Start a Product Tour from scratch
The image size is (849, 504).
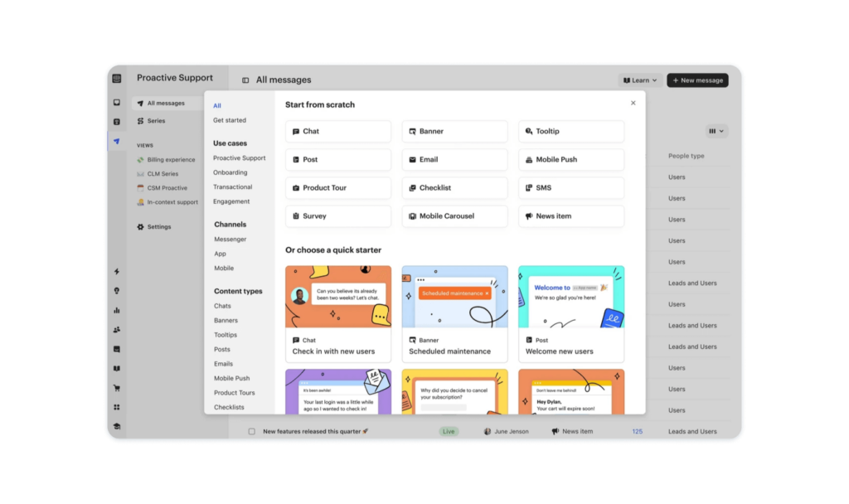click(x=337, y=188)
